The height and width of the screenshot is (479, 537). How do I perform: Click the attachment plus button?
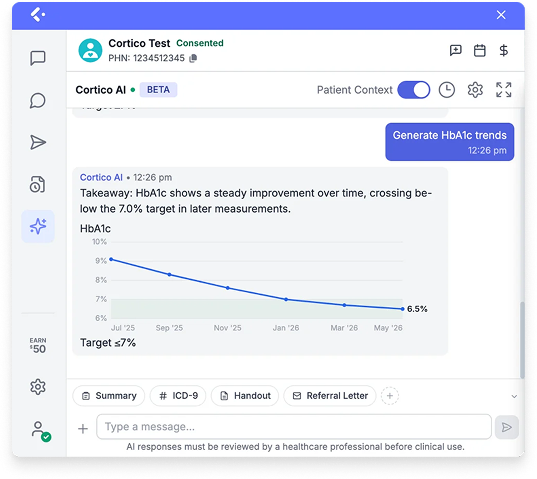click(x=83, y=428)
